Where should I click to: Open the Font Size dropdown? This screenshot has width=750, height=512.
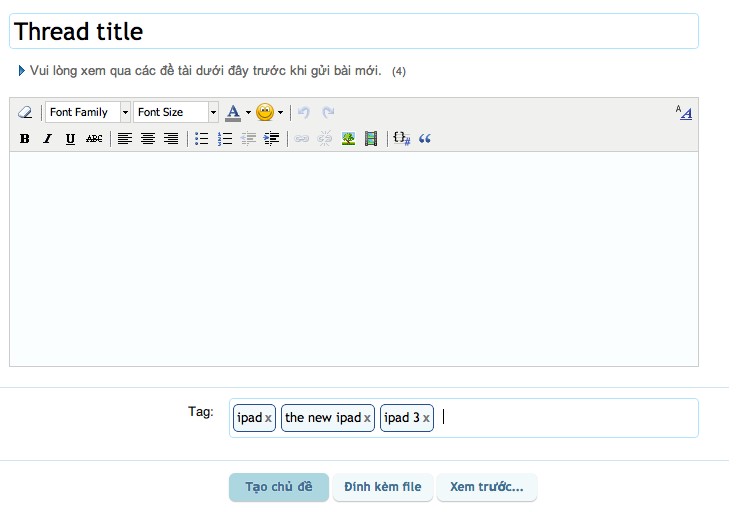[x=176, y=113]
